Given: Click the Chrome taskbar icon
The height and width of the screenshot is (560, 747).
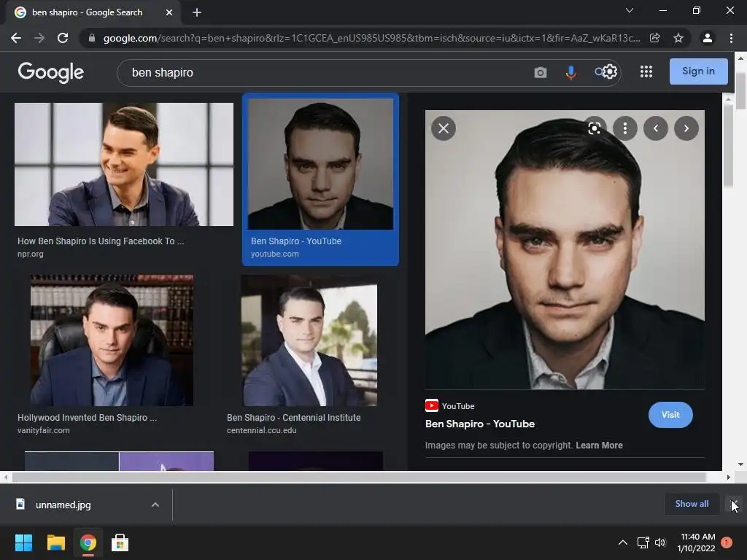Looking at the screenshot, I should point(88,542).
